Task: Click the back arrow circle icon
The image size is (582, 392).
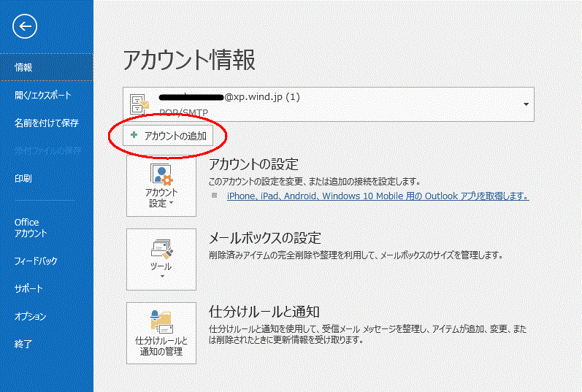Action: pyautogui.click(x=25, y=27)
